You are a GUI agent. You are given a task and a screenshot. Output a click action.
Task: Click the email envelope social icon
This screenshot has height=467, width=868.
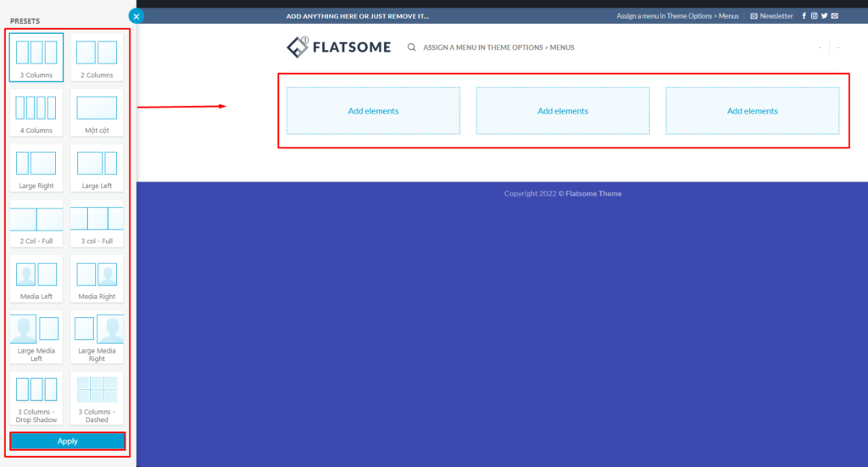point(835,15)
